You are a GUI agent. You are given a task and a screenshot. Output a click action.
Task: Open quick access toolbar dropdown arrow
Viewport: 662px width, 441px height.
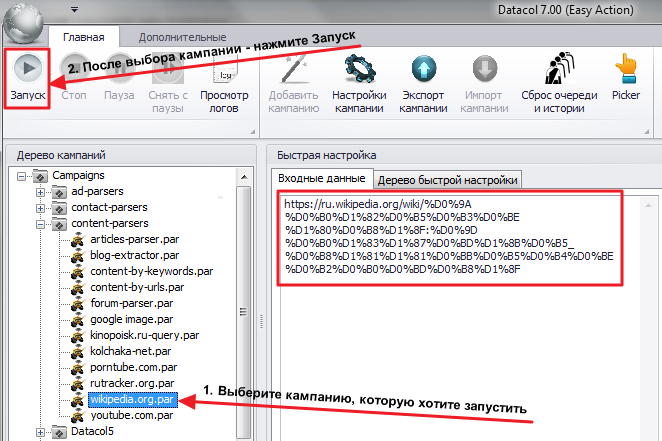point(74,10)
